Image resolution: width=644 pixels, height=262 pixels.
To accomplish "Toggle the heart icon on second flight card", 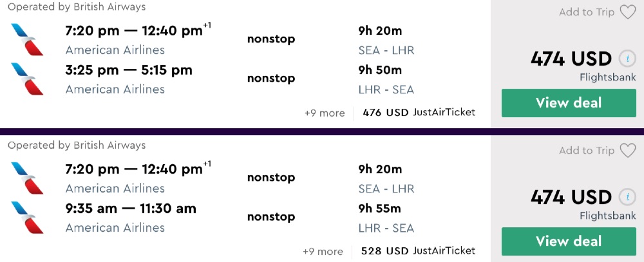I will point(627,151).
